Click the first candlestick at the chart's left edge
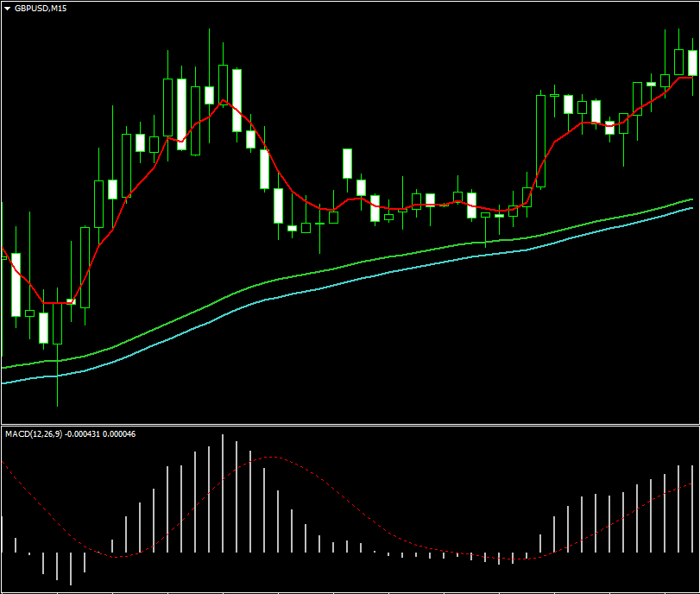The height and width of the screenshot is (594, 700). [16, 285]
